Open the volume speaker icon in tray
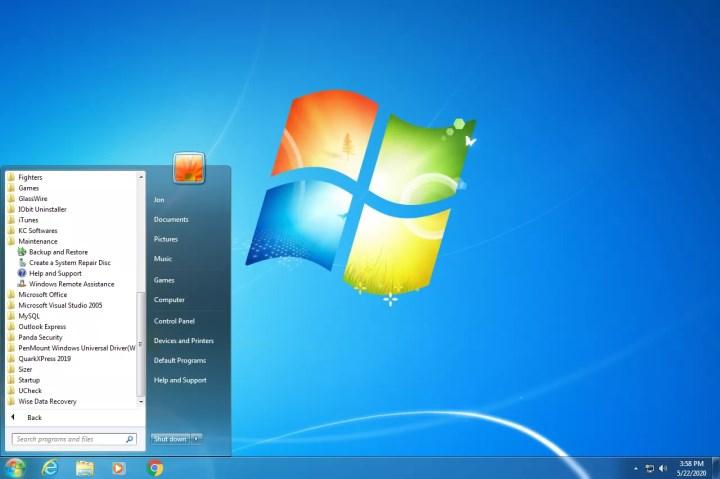720x479 pixels. (x=663, y=468)
